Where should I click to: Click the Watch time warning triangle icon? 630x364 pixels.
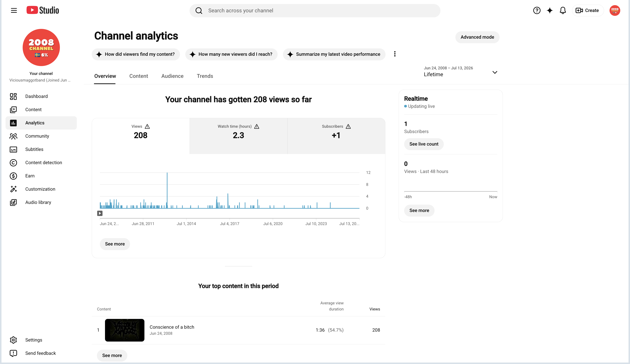[x=256, y=126]
